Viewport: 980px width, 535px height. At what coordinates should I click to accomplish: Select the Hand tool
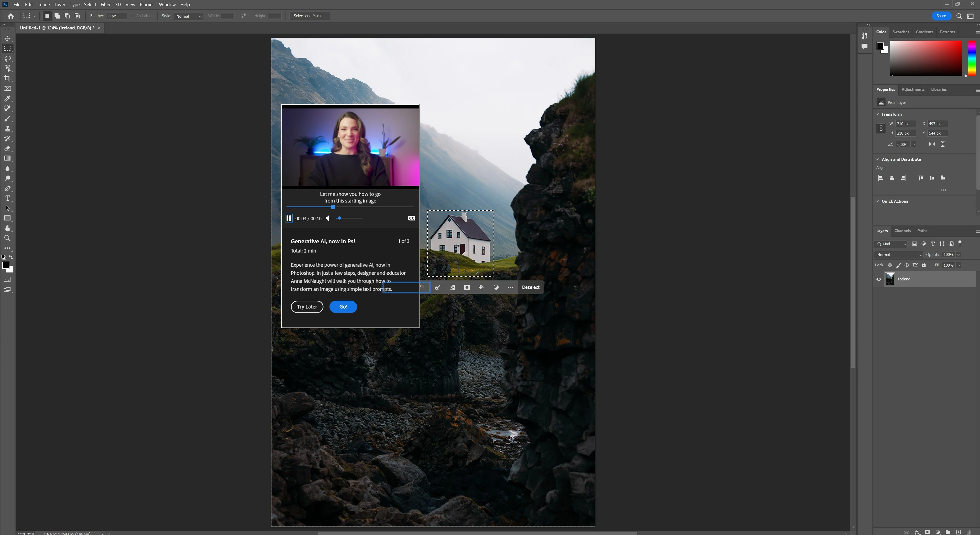click(x=8, y=228)
